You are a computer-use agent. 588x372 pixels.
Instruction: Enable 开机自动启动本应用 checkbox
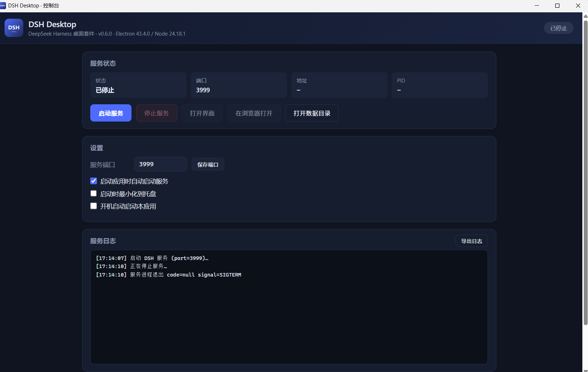pos(93,206)
